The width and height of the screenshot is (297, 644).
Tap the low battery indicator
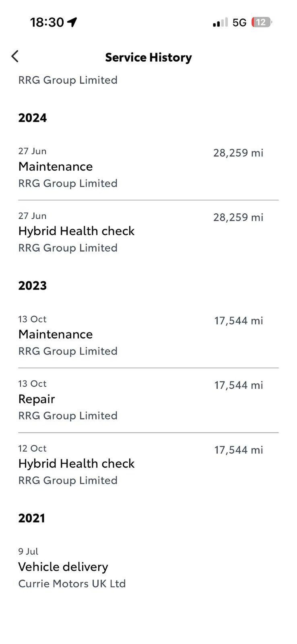click(x=261, y=22)
